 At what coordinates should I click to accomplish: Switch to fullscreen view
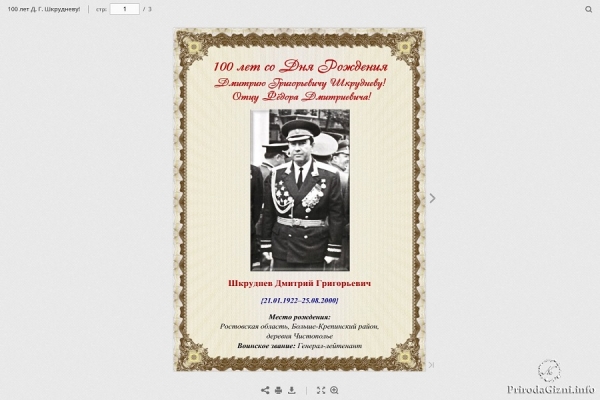[x=321, y=390]
